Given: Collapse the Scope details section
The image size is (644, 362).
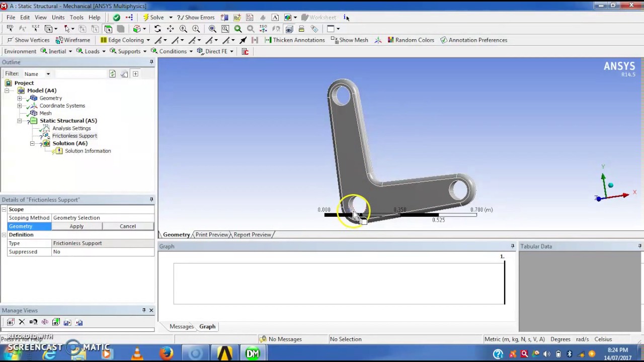Looking at the screenshot, I should [x=4, y=209].
